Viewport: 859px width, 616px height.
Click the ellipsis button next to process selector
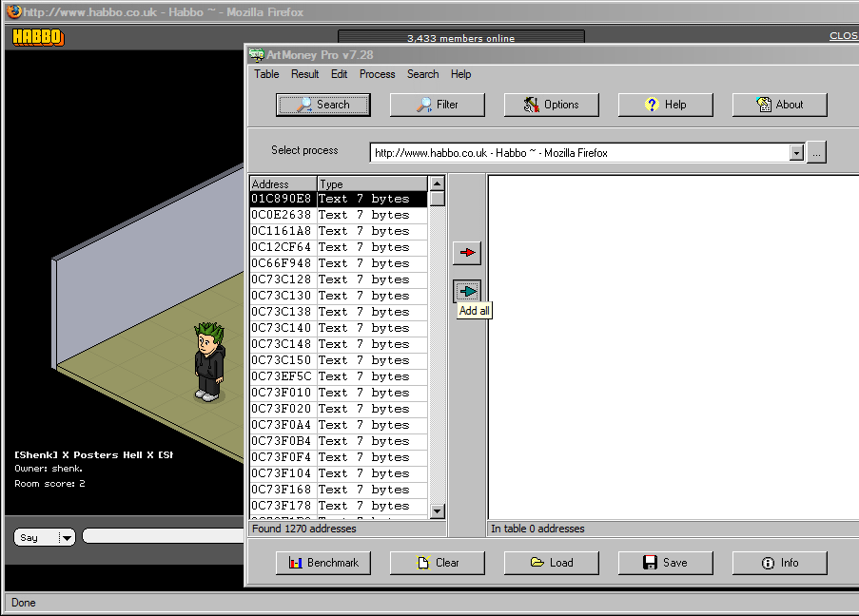point(816,153)
